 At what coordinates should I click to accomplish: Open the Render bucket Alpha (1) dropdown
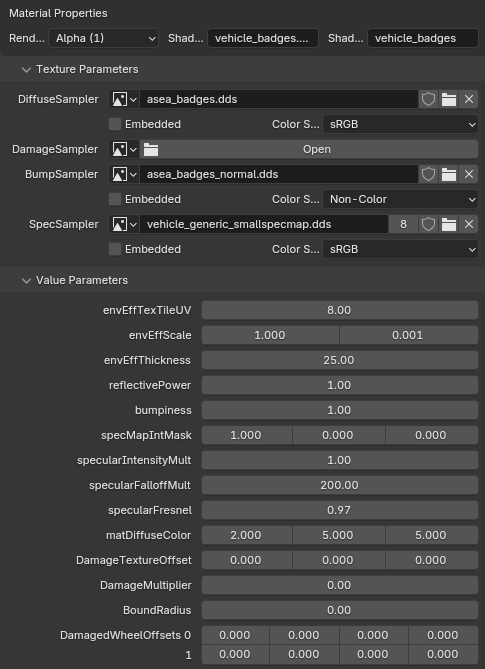click(x=104, y=38)
